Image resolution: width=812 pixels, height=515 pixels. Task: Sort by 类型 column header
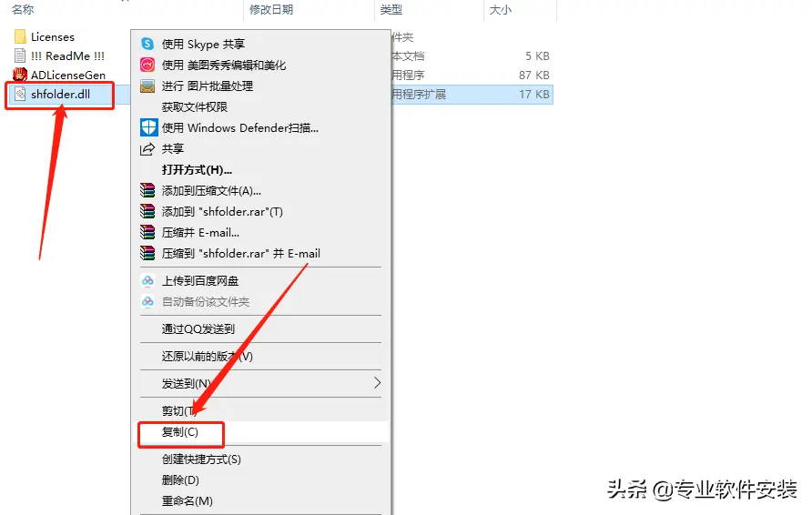(x=391, y=9)
